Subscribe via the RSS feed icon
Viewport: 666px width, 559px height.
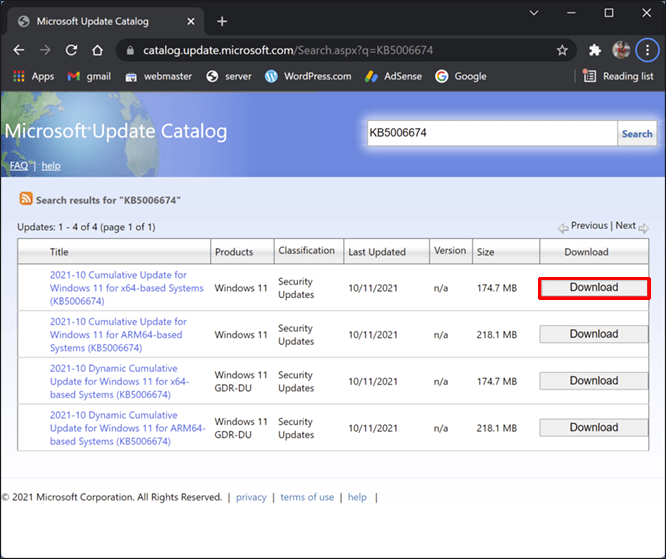pyautogui.click(x=26, y=198)
